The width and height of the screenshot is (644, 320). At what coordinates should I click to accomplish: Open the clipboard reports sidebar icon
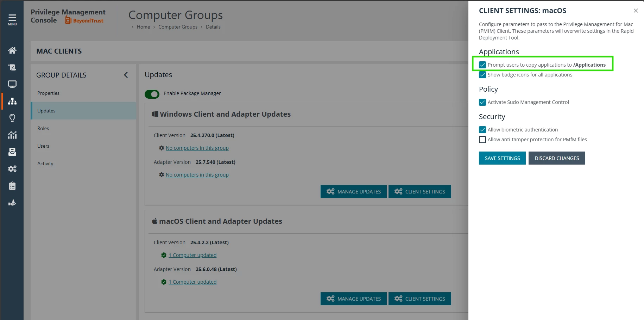[12, 186]
